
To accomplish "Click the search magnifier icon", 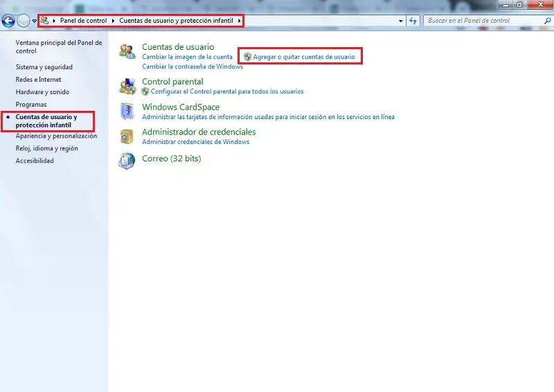I will click(x=548, y=21).
